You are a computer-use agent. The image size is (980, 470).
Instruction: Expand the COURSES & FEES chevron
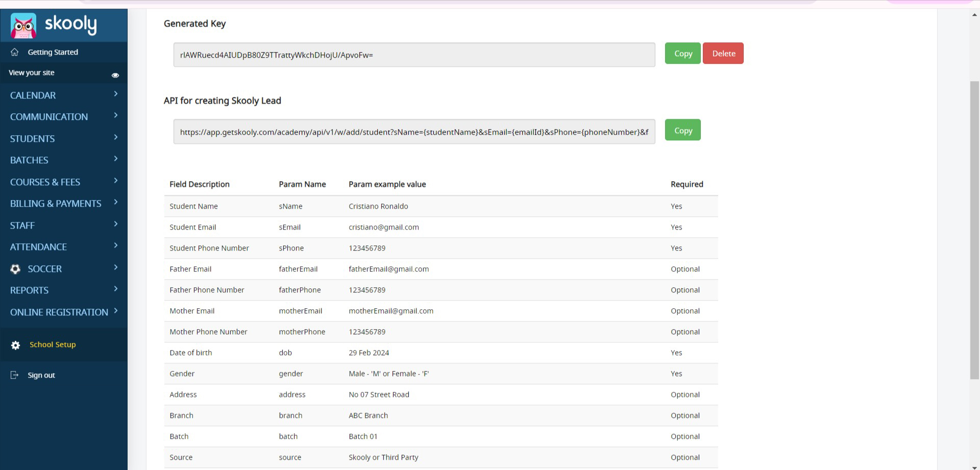pyautogui.click(x=116, y=181)
